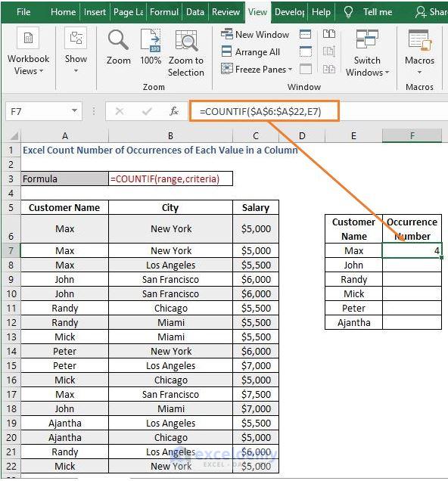Select Peter in row 15
The width and height of the screenshot is (448, 481).
(x=65, y=365)
